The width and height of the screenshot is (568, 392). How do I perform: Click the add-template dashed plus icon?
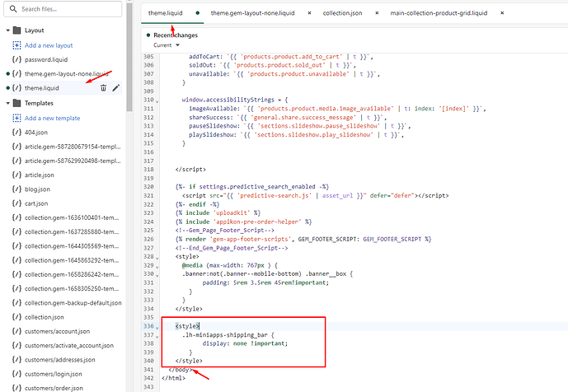16,118
